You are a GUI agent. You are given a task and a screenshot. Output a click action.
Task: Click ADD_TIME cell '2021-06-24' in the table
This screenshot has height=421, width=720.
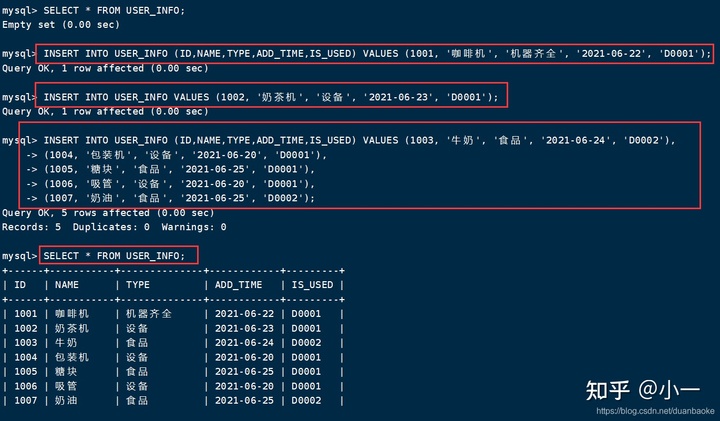click(x=244, y=343)
